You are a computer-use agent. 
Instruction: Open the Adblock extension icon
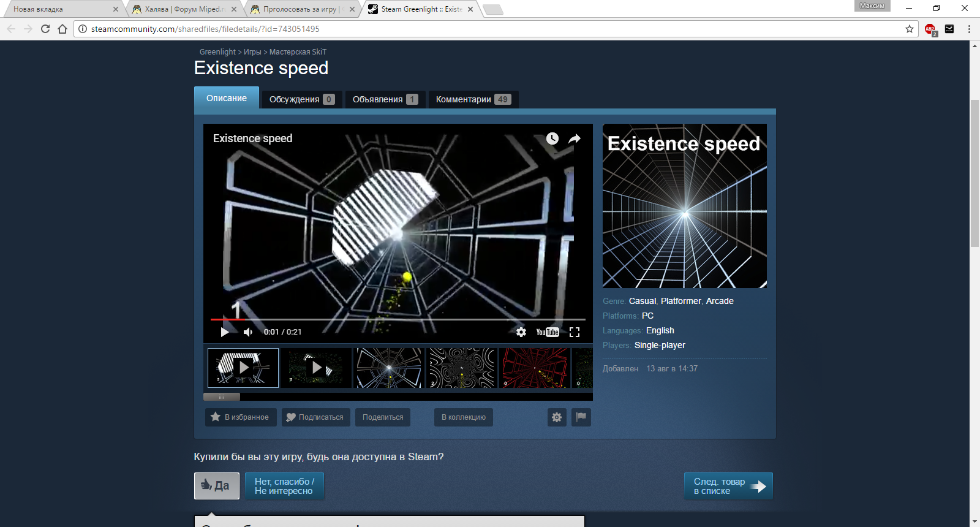point(930,29)
